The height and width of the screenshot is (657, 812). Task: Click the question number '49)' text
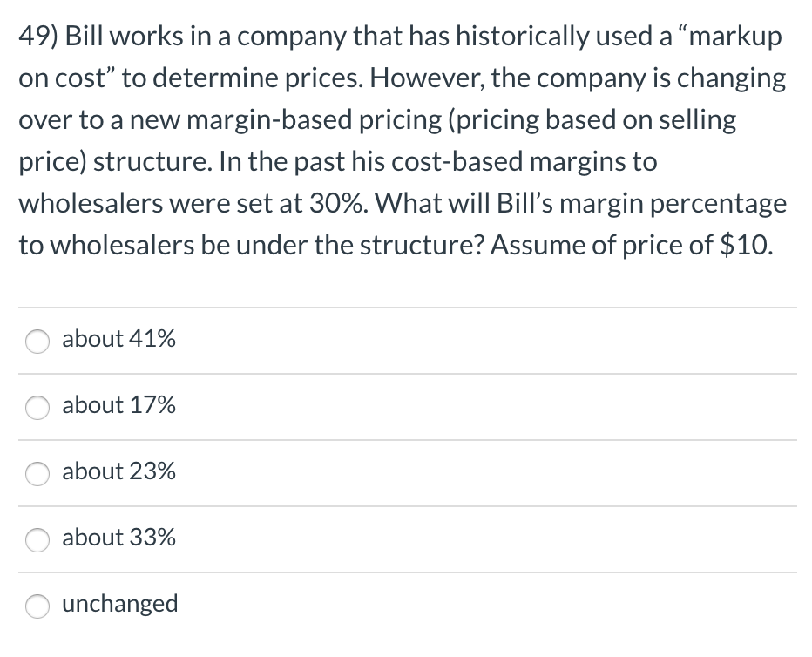(37, 36)
